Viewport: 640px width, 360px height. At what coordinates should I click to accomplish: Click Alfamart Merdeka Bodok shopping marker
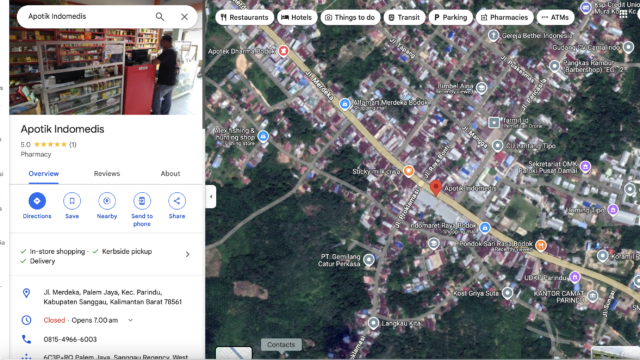344,104
